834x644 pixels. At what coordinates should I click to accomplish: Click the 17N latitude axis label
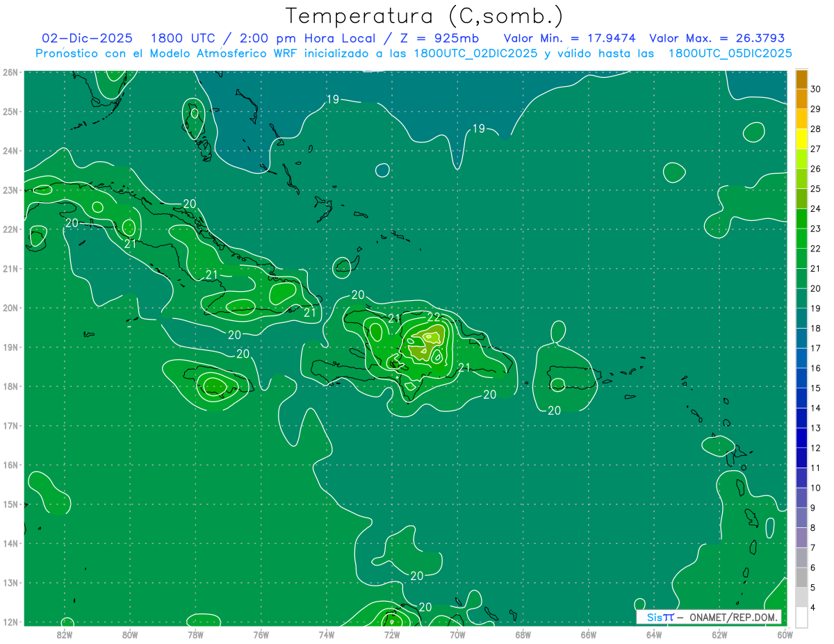(x=10, y=425)
